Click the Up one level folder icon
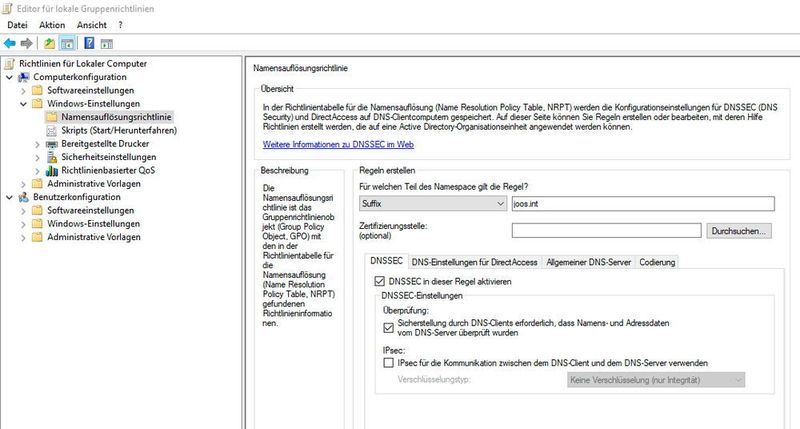This screenshot has width=800, height=429. tap(49, 43)
